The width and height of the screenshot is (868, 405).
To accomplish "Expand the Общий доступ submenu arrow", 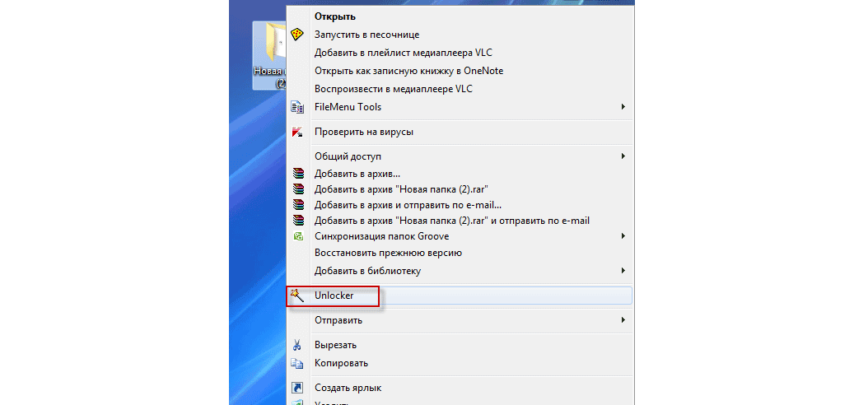I will tap(623, 156).
